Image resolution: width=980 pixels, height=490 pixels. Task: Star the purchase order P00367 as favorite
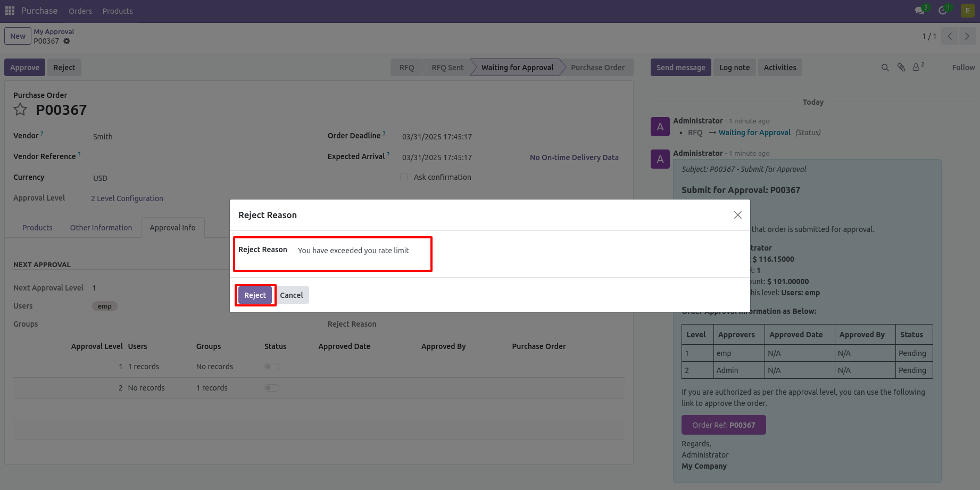coord(20,110)
